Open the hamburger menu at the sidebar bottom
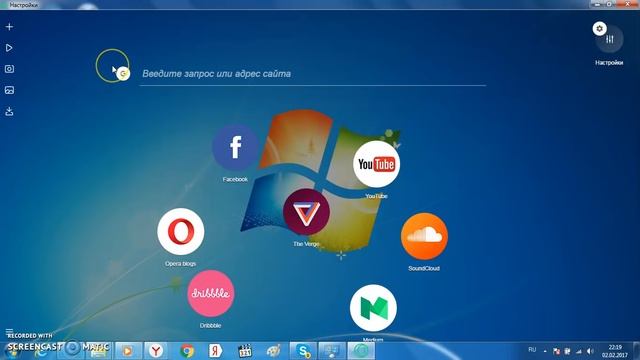 pyautogui.click(x=9, y=331)
